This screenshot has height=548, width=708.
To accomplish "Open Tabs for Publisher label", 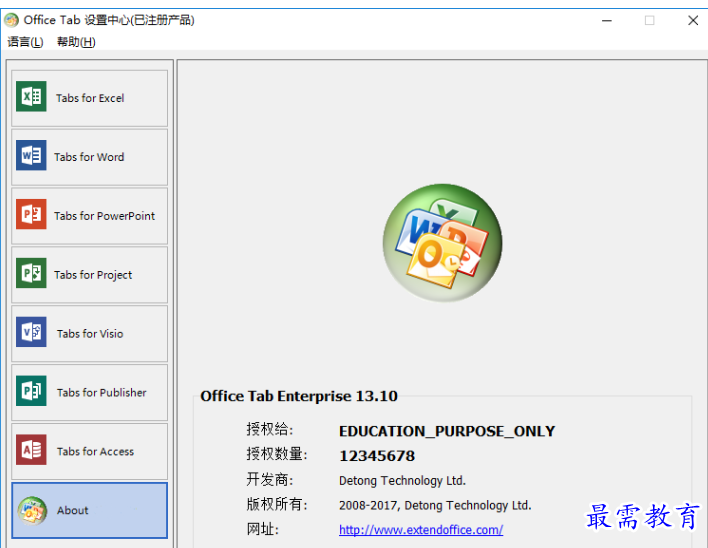I will pos(102,393).
